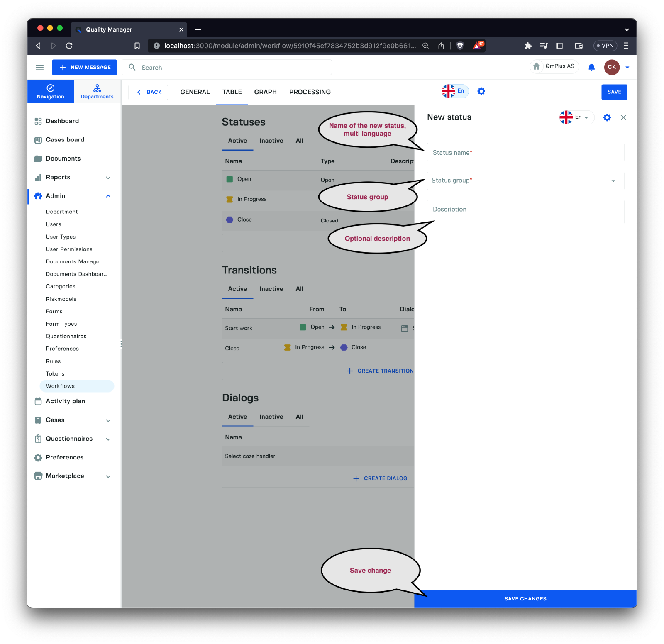Click the notifications bell icon
Screen dimensions: 664x644
coord(591,67)
